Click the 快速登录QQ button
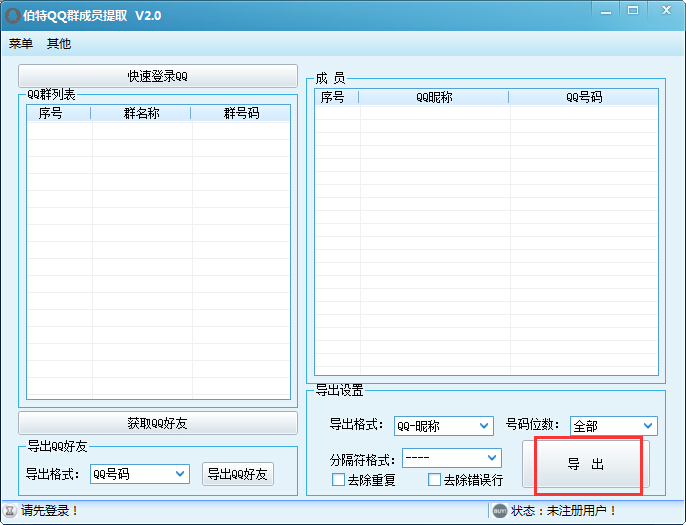Screen dimensions: 686x525 [x=158, y=76]
